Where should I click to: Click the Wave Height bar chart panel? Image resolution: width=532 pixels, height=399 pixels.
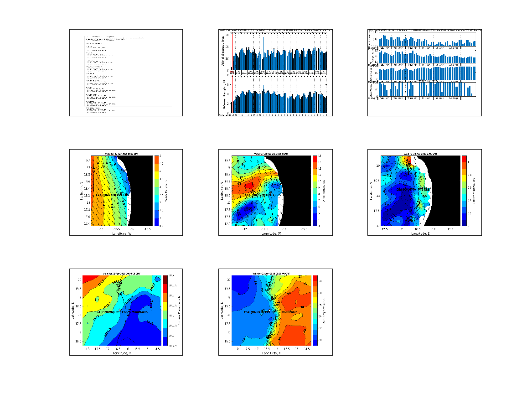279,96
